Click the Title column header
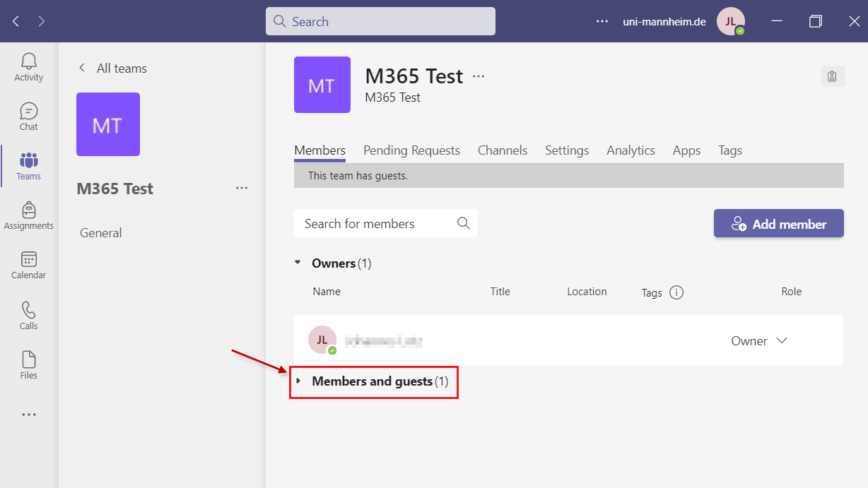This screenshot has height=488, width=868. pos(500,292)
